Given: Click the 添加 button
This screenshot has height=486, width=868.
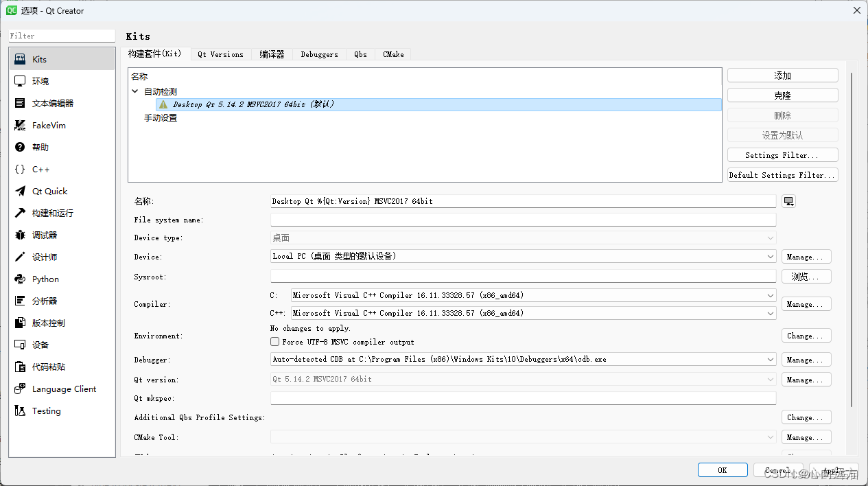Looking at the screenshot, I should (782, 76).
